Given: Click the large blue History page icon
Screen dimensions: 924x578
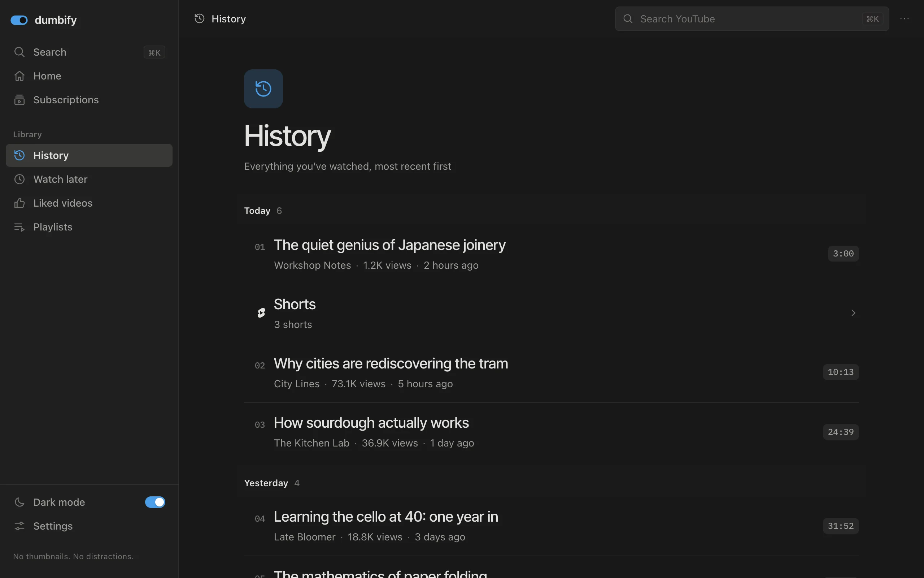Looking at the screenshot, I should [263, 89].
